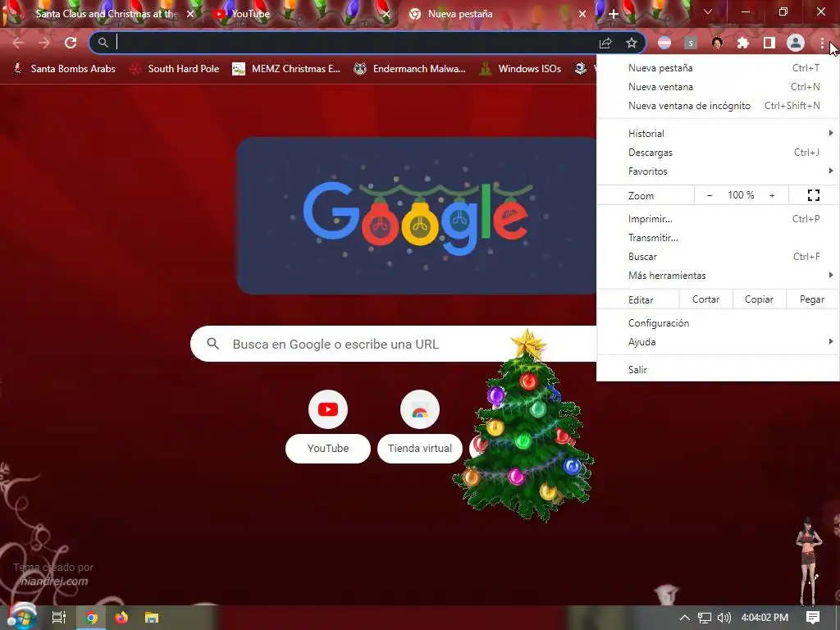Increase zoom with plus button
The width and height of the screenshot is (840, 630).
coord(772,195)
